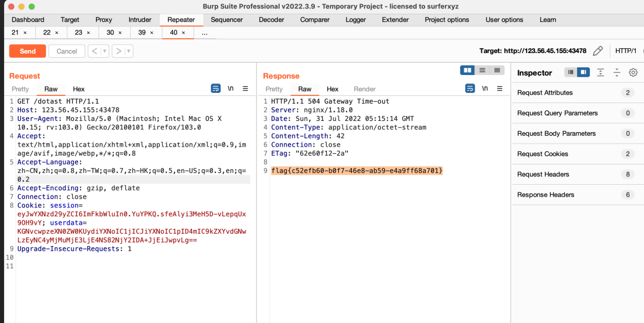Image resolution: width=644 pixels, height=323 pixels.
Task: Open Inspector settings gear
Action: point(633,73)
